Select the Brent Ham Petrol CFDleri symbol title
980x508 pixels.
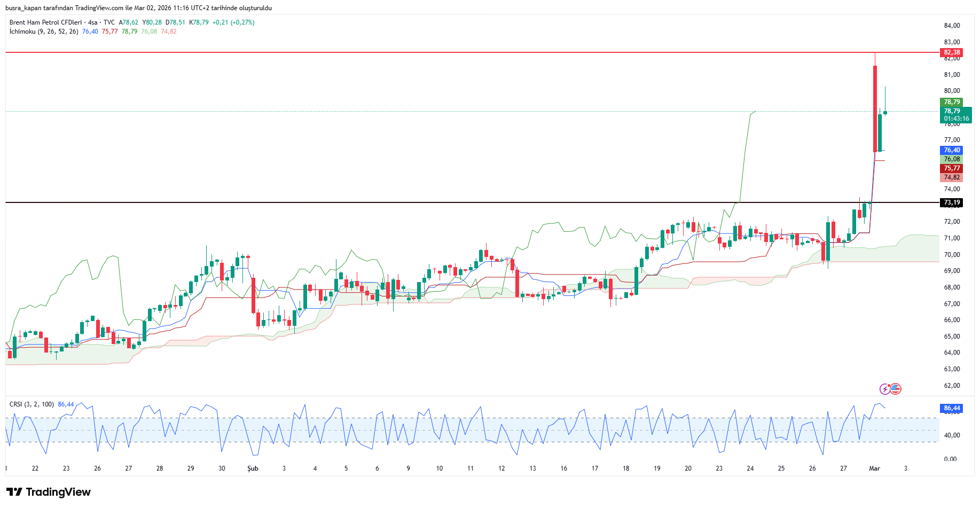45,22
